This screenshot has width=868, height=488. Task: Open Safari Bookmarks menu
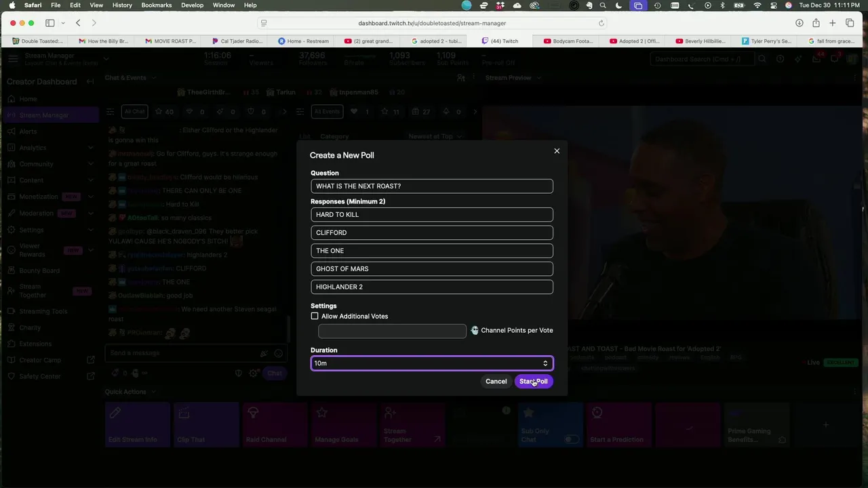[x=157, y=5]
